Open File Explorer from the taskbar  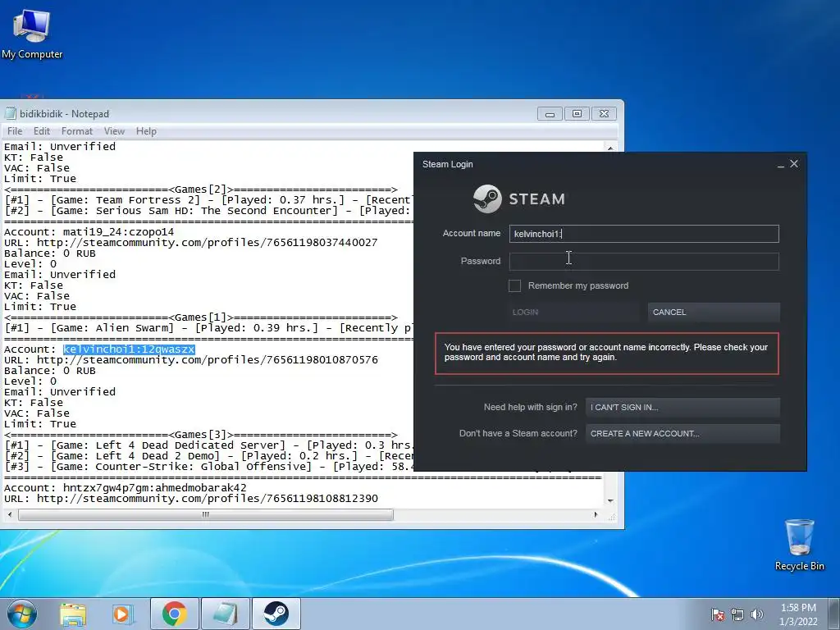[x=73, y=614]
